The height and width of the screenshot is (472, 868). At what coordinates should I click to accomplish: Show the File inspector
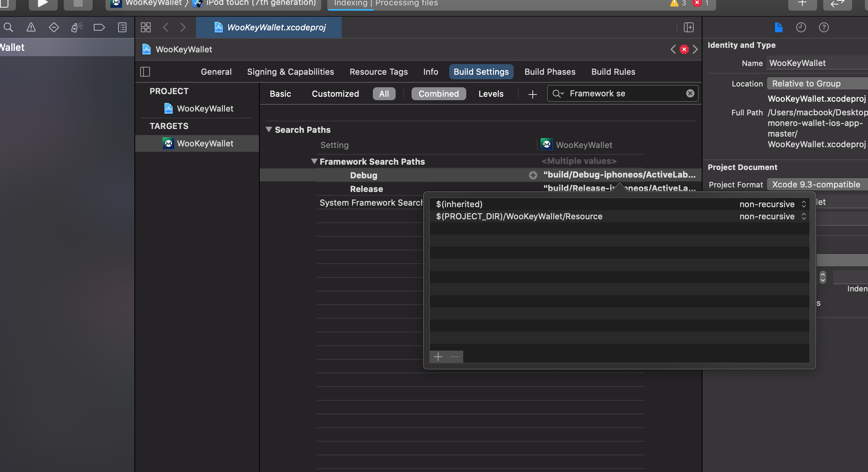(x=778, y=27)
